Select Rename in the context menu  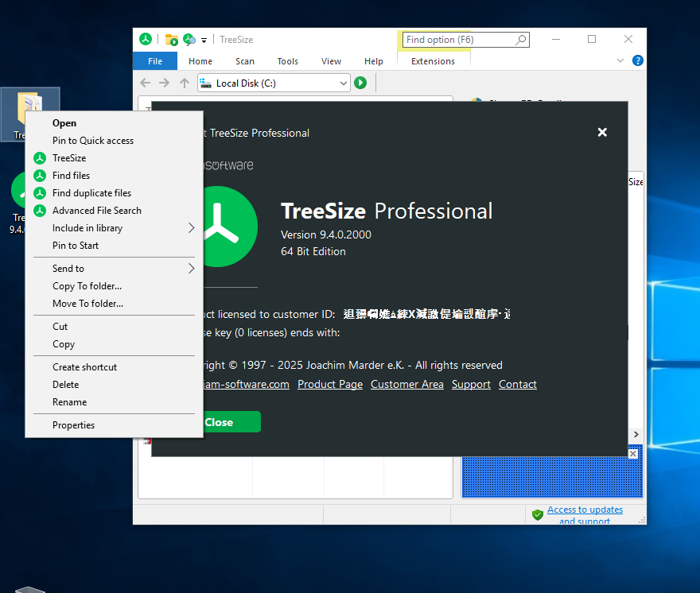tap(115, 402)
